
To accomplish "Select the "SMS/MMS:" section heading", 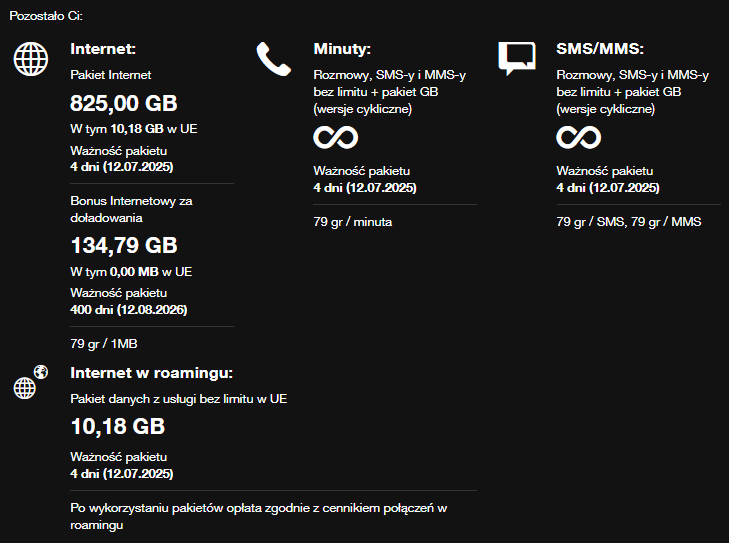I will (600, 48).
